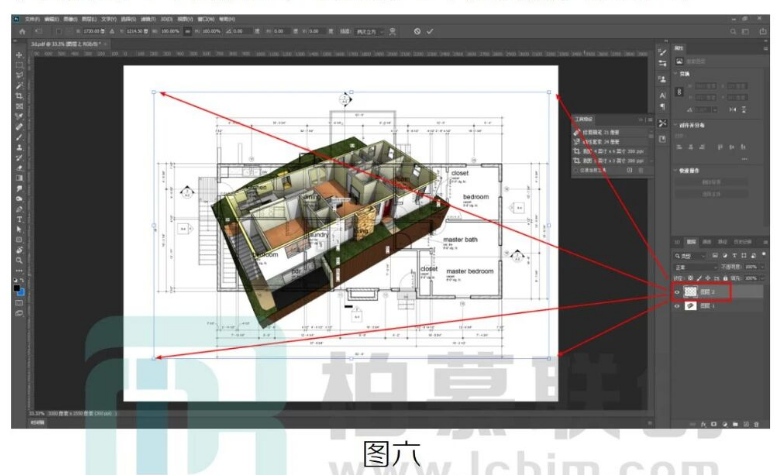Click the first quick action button
This screenshot has width=783, height=475.
pos(711,182)
